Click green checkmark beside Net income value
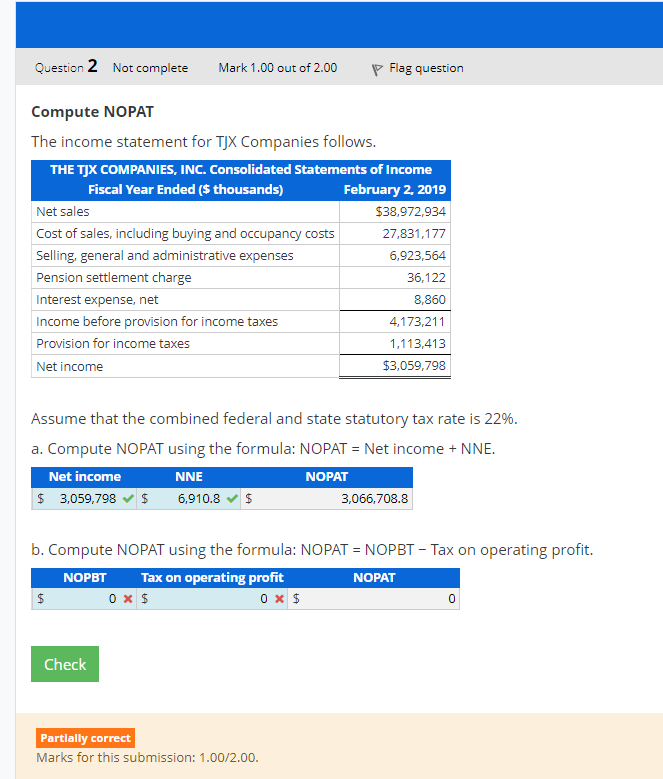663x779 pixels. pos(128,498)
